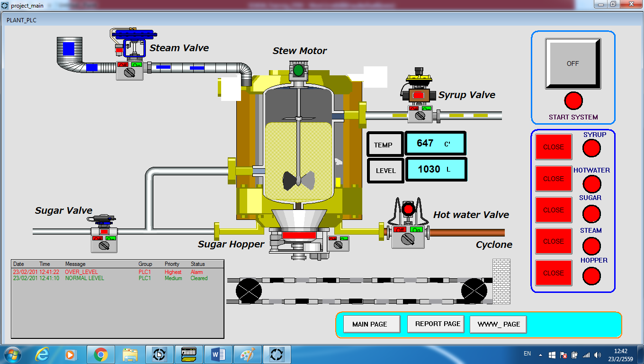This screenshot has height=364, width=644.
Task: Click the EN language indicator
Action: [x=527, y=354]
